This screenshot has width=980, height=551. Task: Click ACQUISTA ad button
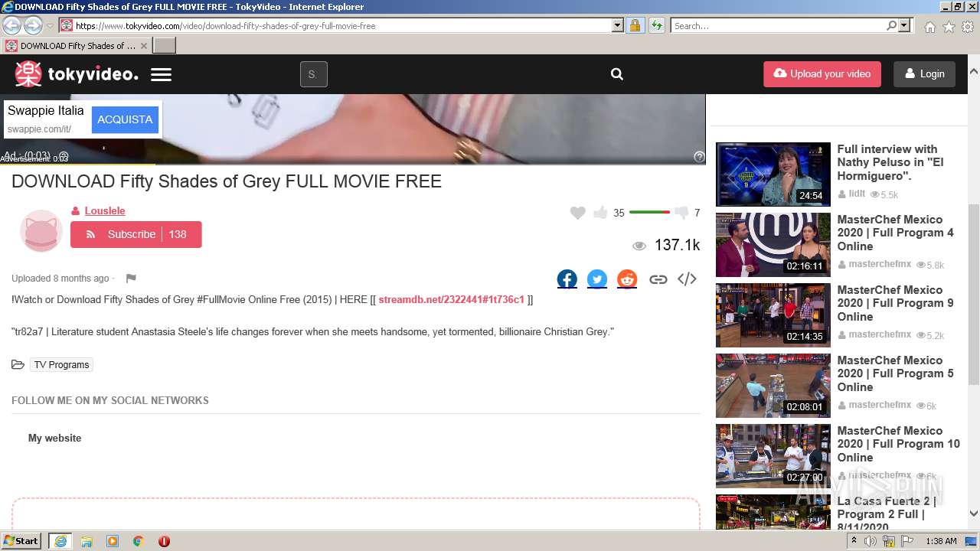point(125,119)
